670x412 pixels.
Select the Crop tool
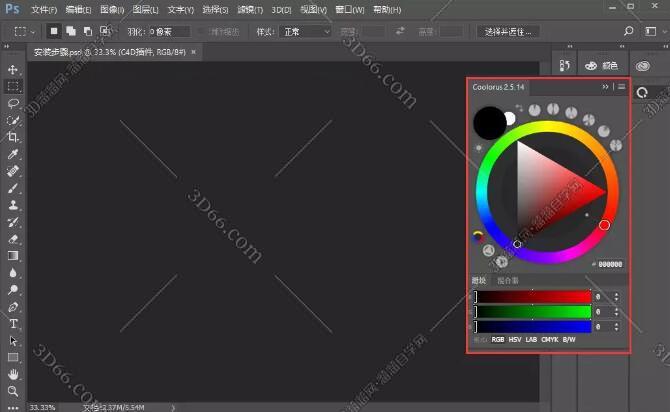pyautogui.click(x=14, y=137)
